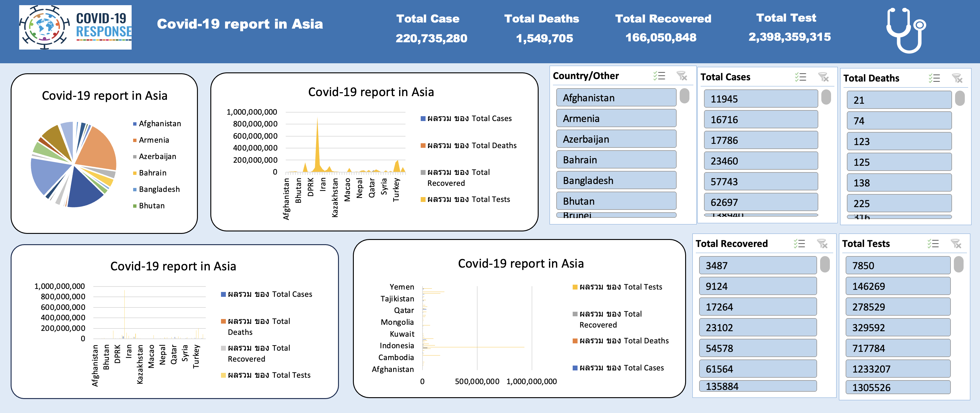Select Bangladesh in the country slicer
The height and width of the screenshot is (413, 980).
click(616, 180)
